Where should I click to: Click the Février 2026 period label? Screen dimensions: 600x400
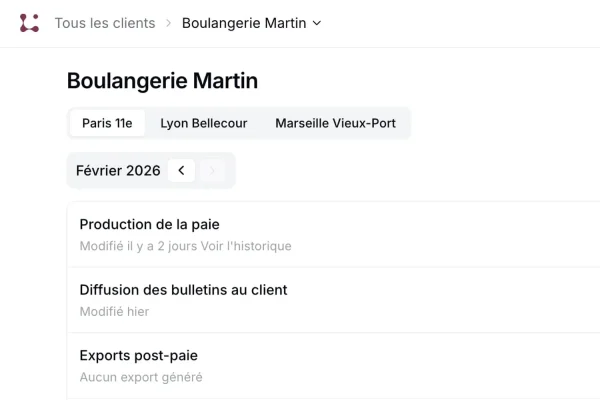(x=118, y=171)
